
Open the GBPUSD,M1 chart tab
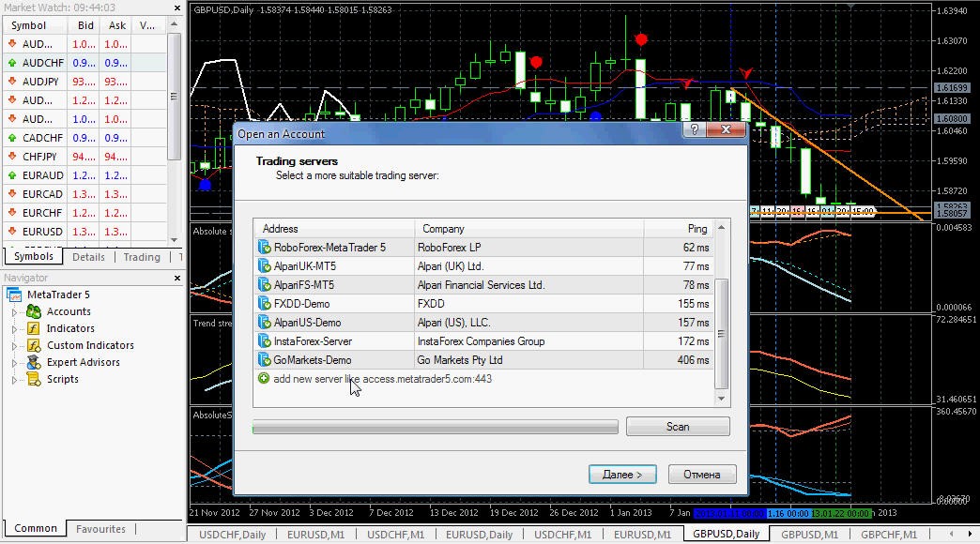[809, 535]
